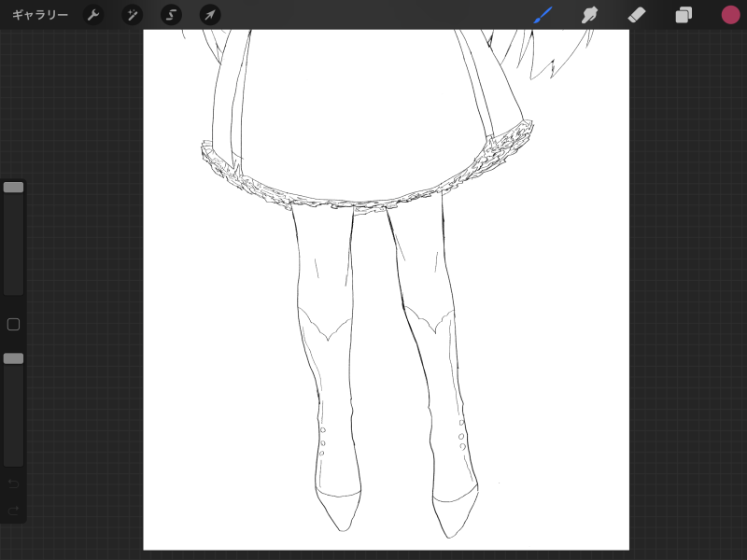Open the active color picker circle
The height and width of the screenshot is (560, 747).
pos(730,15)
